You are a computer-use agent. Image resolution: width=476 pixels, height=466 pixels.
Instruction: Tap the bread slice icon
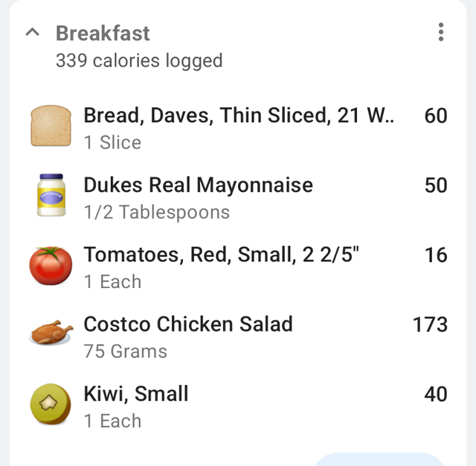click(x=51, y=126)
